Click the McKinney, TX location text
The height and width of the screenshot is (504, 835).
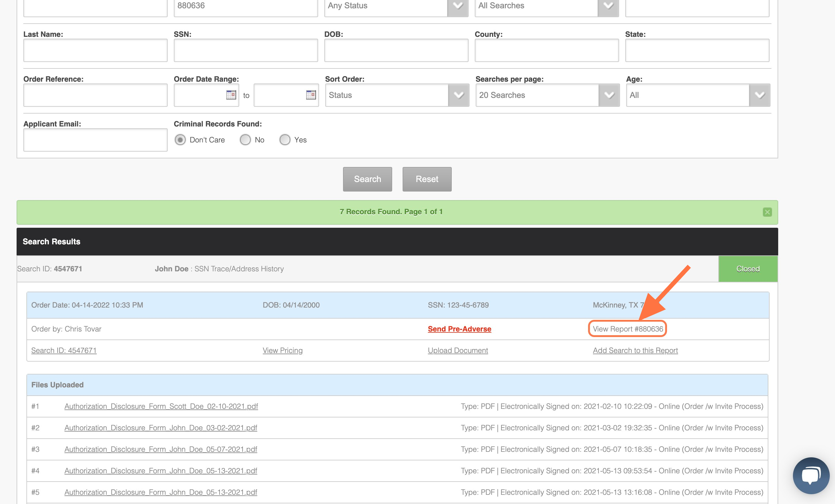pos(618,305)
